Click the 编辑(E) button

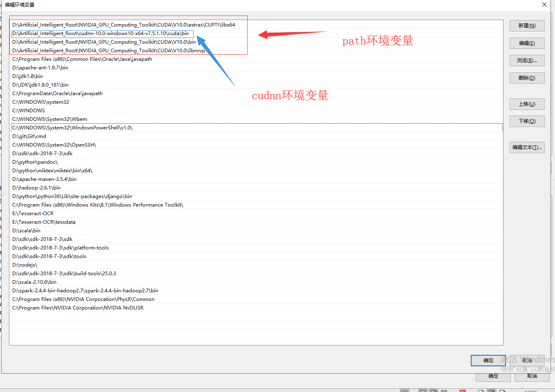(527, 43)
